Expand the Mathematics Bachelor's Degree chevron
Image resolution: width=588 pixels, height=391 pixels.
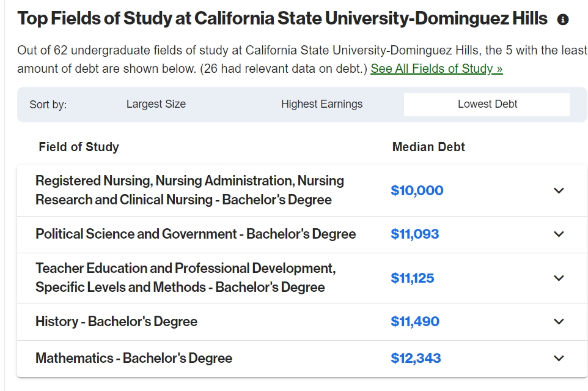(559, 359)
